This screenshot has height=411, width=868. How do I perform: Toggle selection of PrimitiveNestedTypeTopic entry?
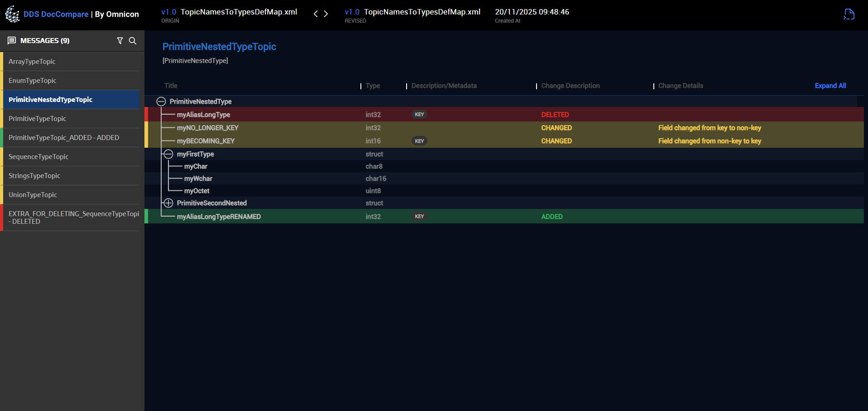point(51,99)
